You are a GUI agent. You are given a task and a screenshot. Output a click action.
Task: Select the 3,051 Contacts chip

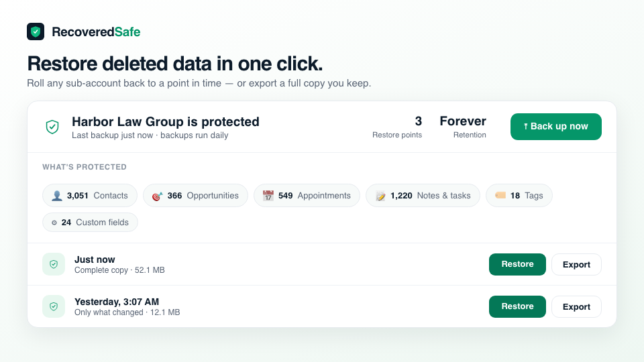[90, 195]
